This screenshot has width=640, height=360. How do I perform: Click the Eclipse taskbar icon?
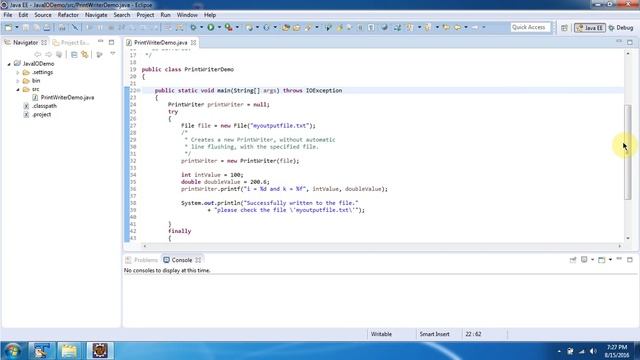pos(100,351)
